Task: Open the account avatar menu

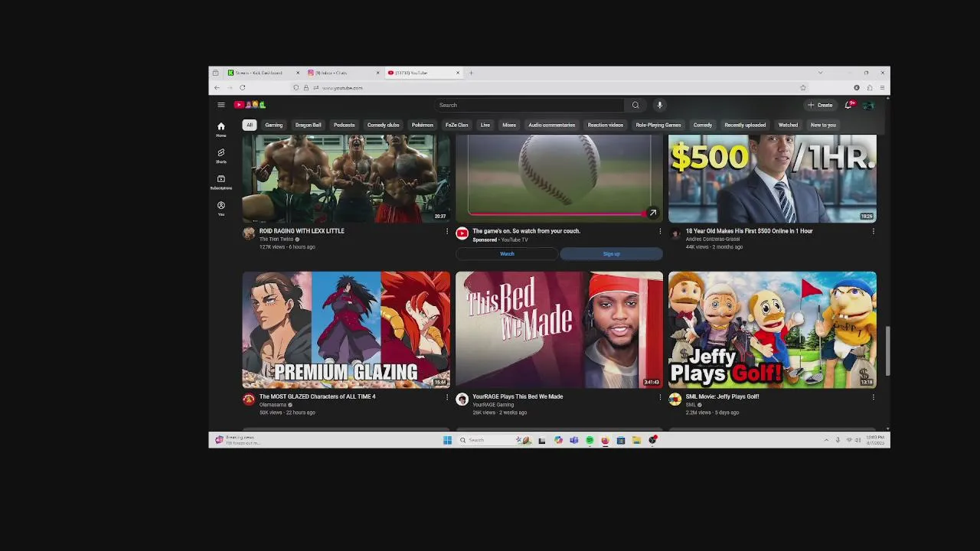Action: tap(867, 105)
